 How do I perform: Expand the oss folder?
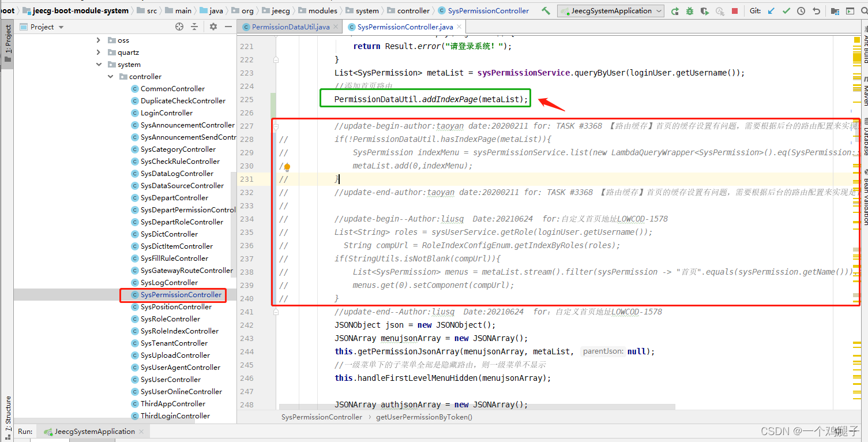99,40
